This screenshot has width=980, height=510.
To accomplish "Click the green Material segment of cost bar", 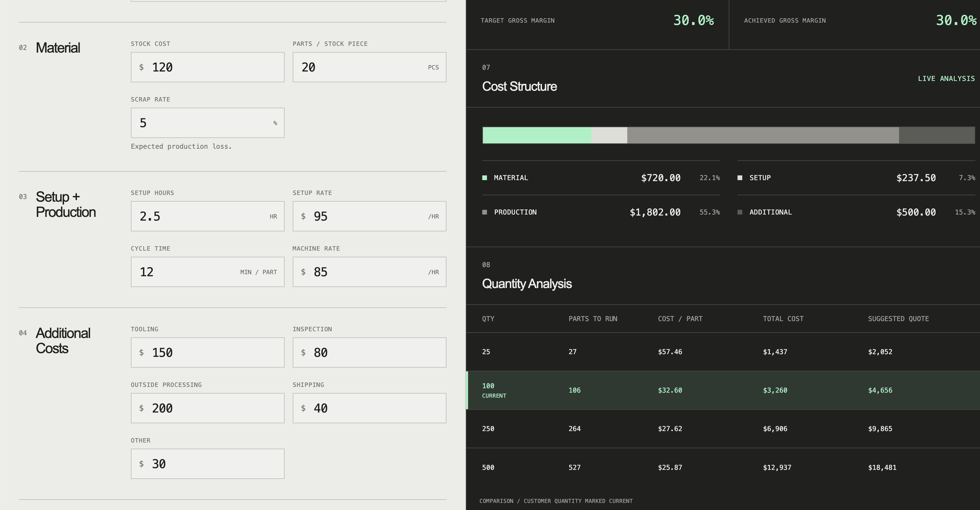I will coord(537,135).
